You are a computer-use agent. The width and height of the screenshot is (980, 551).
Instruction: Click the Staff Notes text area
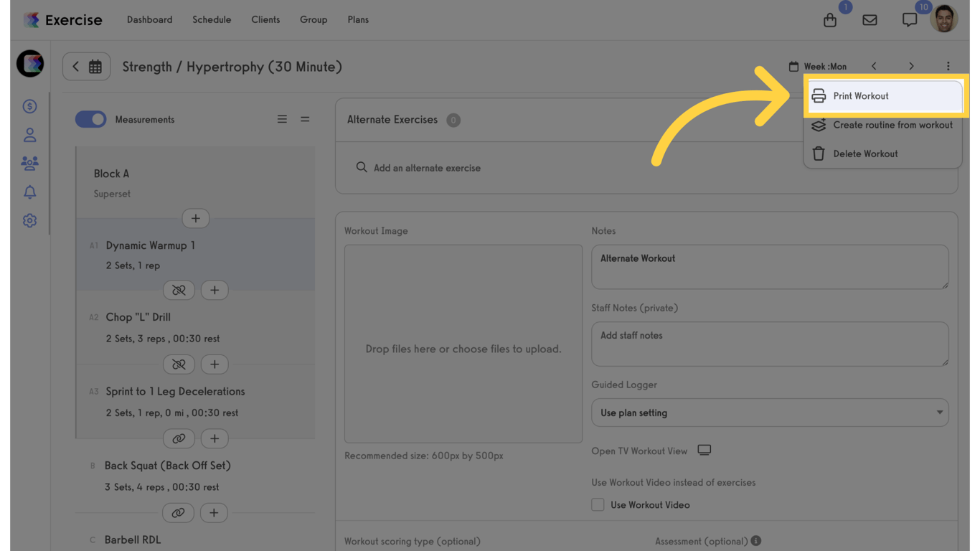click(770, 344)
